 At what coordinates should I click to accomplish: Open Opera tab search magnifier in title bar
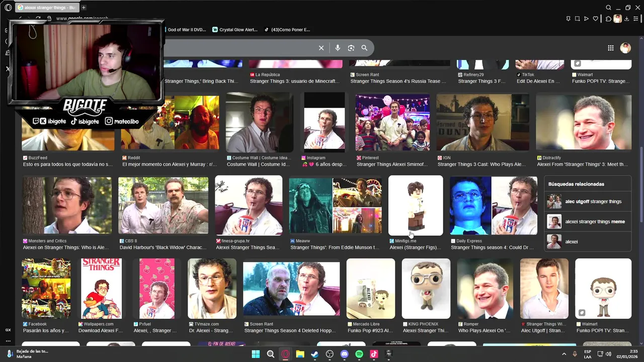pyautogui.click(x=608, y=8)
